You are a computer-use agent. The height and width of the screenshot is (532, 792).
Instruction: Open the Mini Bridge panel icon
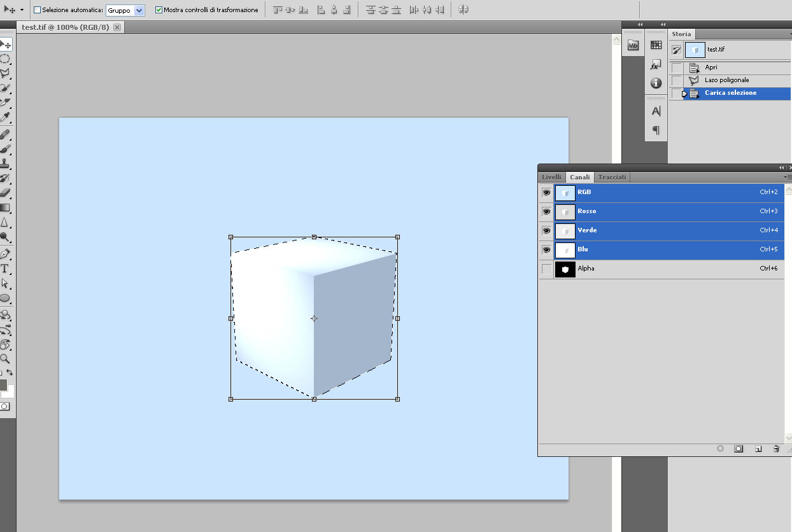(633, 45)
